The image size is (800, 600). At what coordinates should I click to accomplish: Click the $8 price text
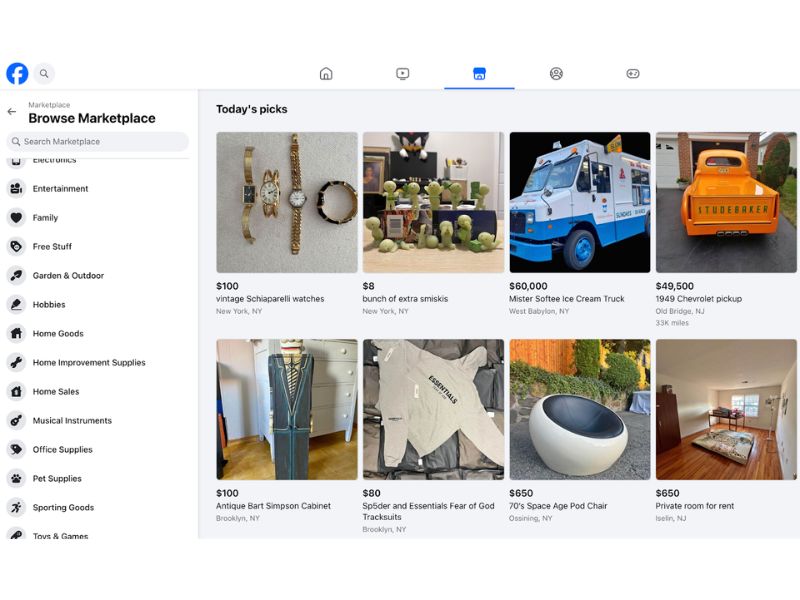tap(368, 286)
